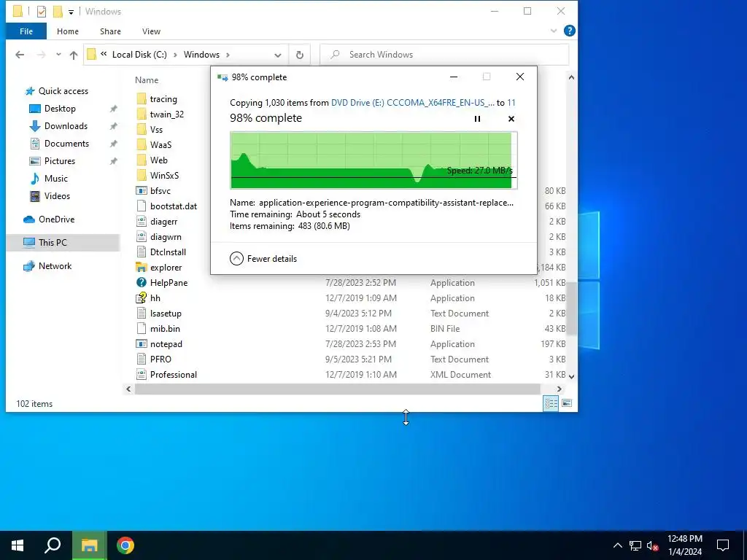This screenshot has height=560, width=747.
Task: Open the File menu tab
Action: point(26,31)
